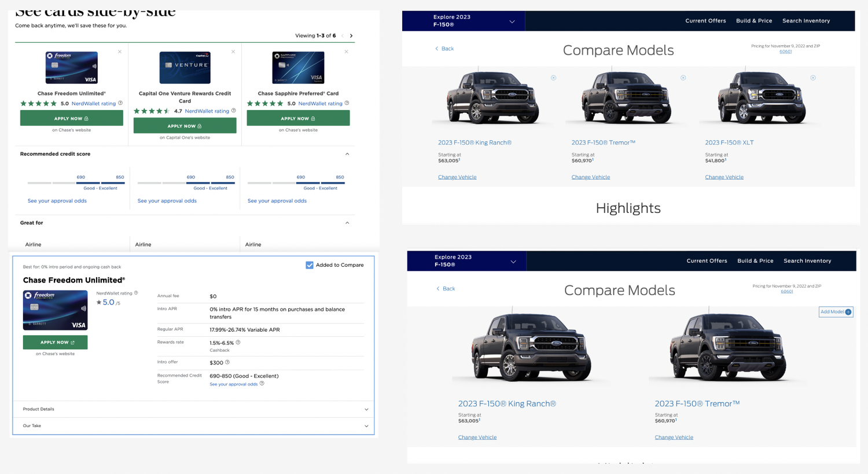Click rewards rate info icon
The width and height of the screenshot is (868, 474).
pyautogui.click(x=238, y=343)
